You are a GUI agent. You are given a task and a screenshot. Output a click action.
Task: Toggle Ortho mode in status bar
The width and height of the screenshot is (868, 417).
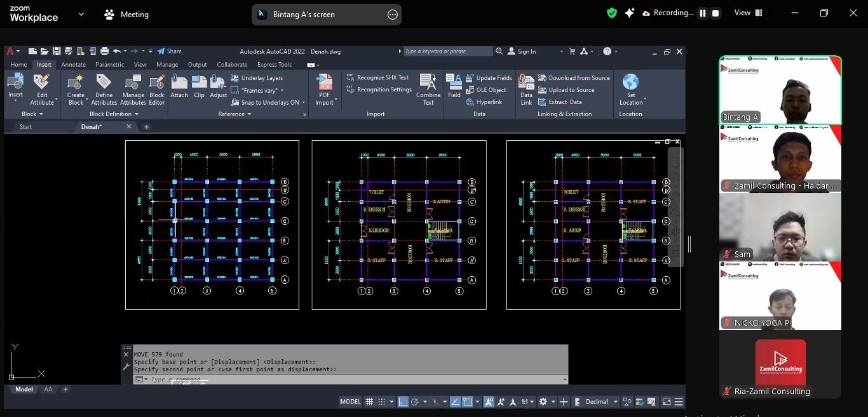[403, 402]
